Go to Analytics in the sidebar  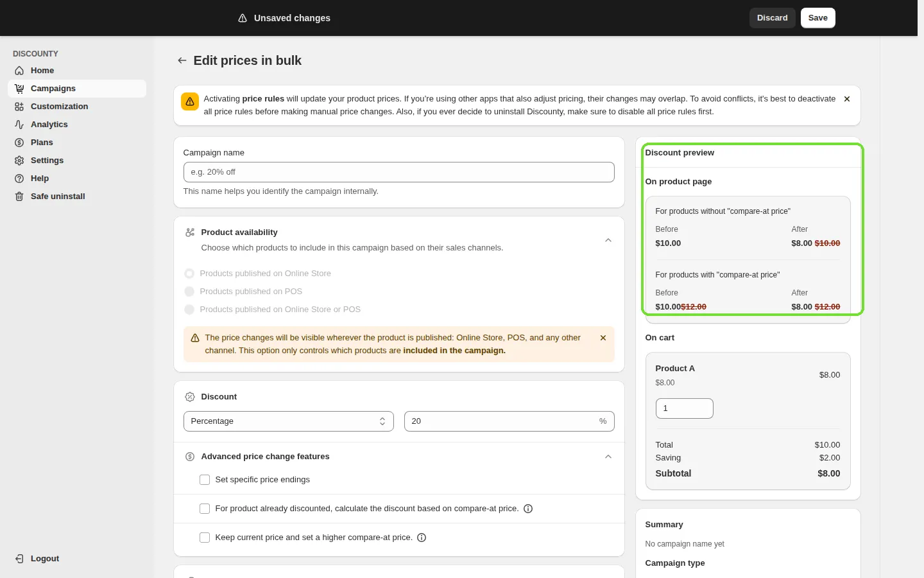[x=77, y=125]
